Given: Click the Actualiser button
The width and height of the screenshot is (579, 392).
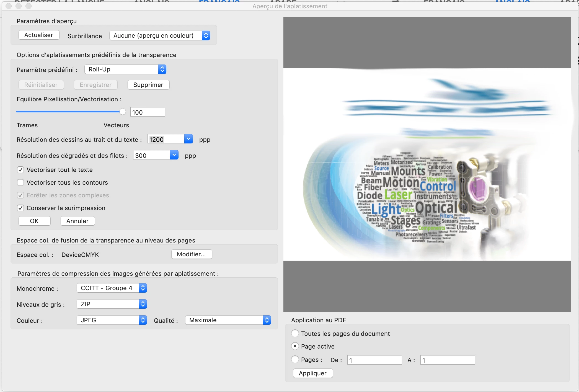Looking at the screenshot, I should click(39, 35).
